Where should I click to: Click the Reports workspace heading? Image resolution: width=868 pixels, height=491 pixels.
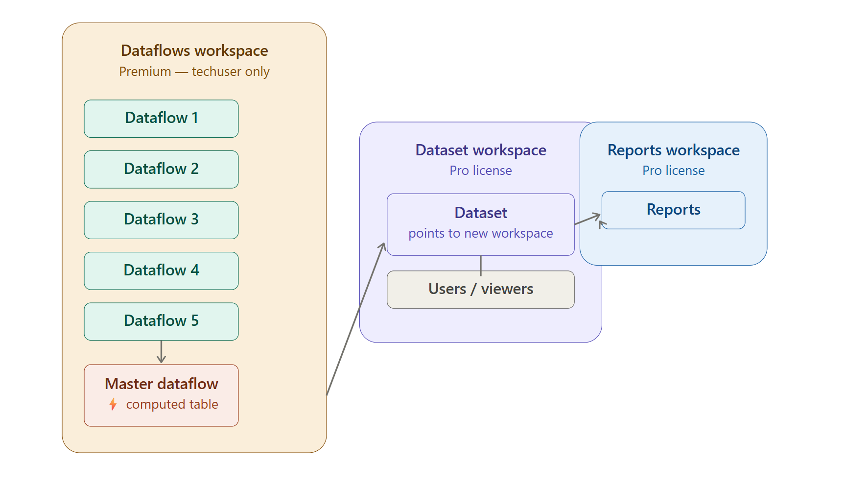pyautogui.click(x=673, y=150)
